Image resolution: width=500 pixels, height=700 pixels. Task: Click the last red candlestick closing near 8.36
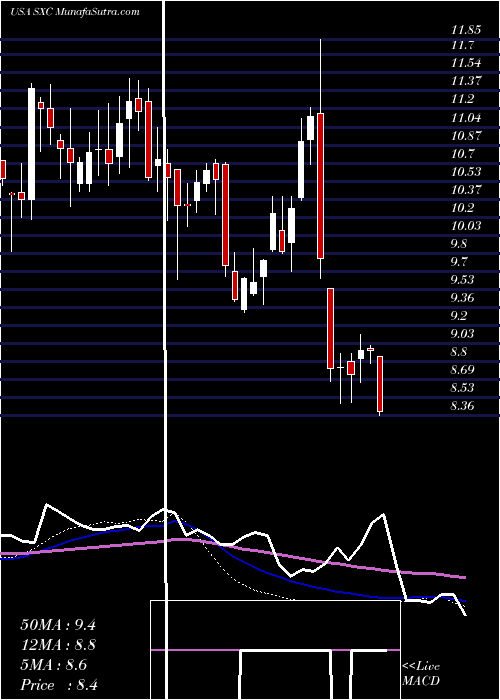point(380,384)
